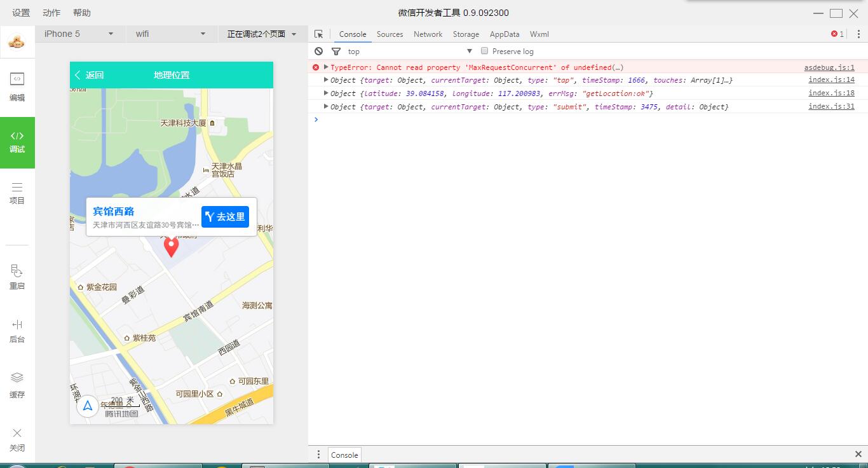Open the 帮助 (Help) menu
Viewport: 868px width, 468px height.
pos(82,13)
